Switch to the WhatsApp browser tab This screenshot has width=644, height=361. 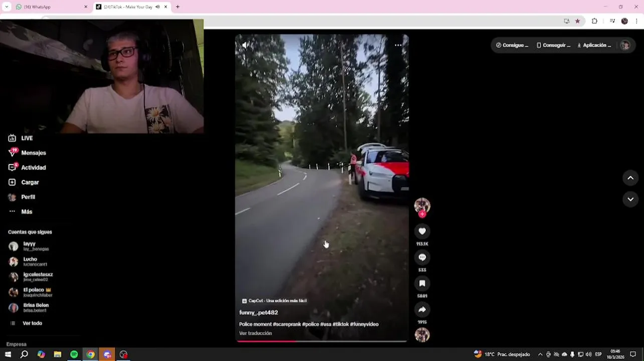click(x=51, y=7)
